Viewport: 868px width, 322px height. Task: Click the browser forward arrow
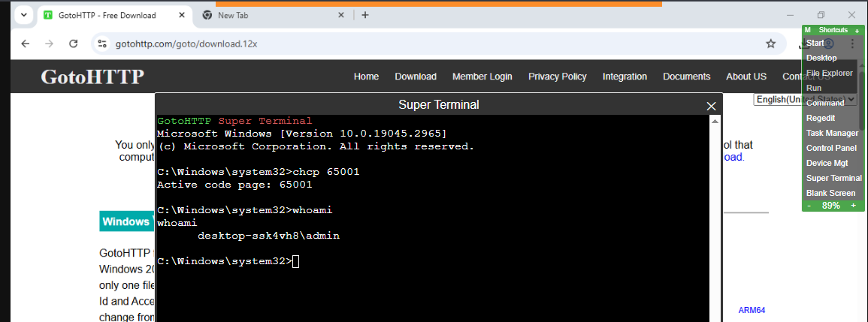click(50, 44)
